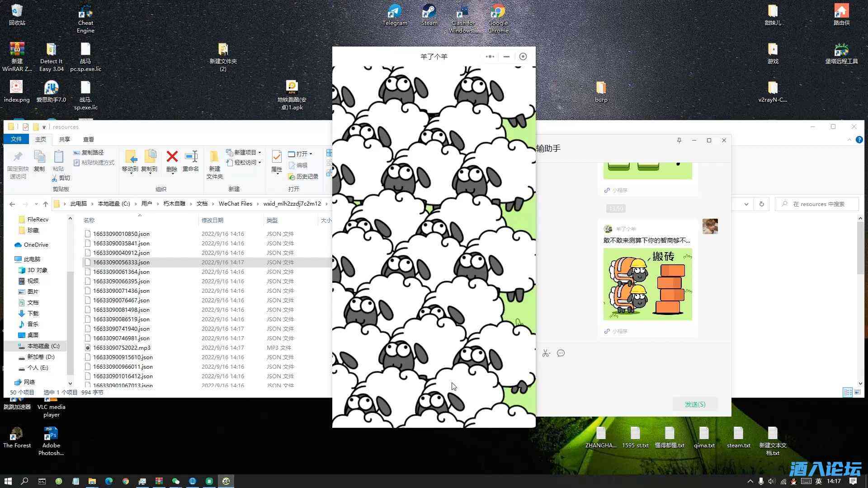
Task: Click the mini program circular close target icon
Action: pyautogui.click(x=523, y=56)
